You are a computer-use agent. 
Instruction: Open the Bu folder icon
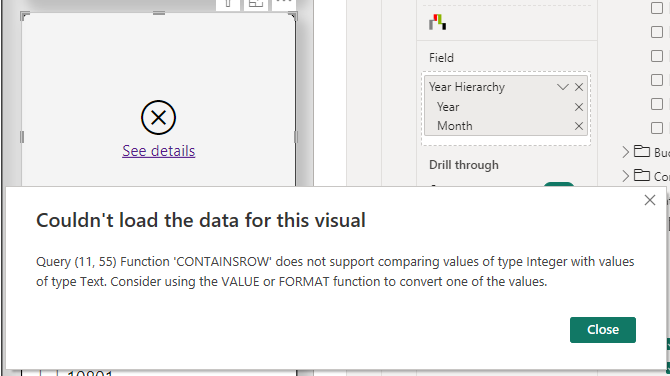click(641, 151)
